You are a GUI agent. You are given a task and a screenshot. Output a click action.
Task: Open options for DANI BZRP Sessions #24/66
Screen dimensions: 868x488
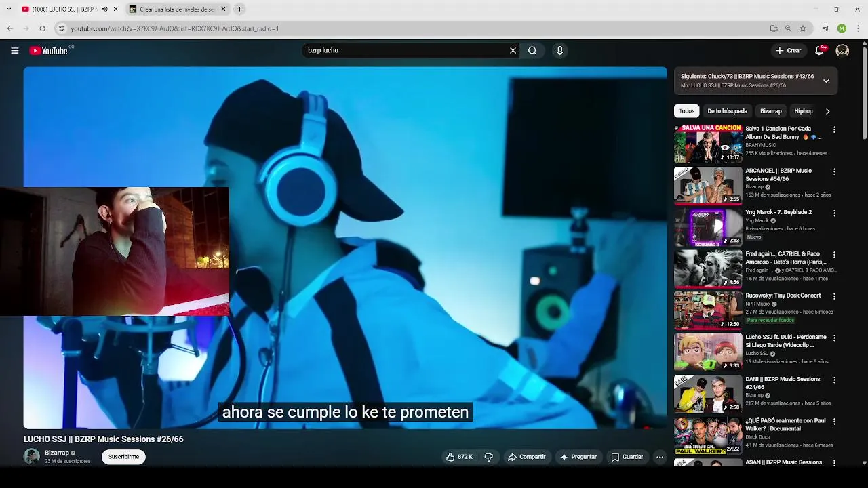[834, 380]
